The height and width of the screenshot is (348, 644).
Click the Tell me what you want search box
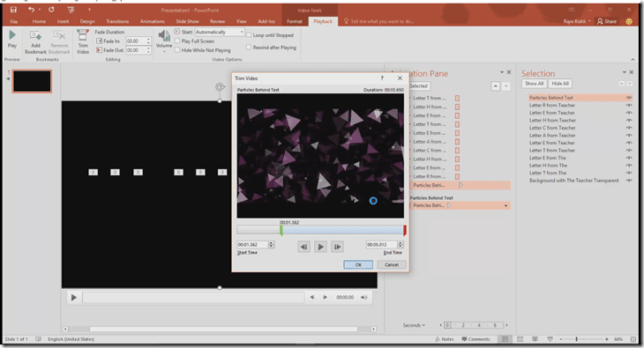378,21
